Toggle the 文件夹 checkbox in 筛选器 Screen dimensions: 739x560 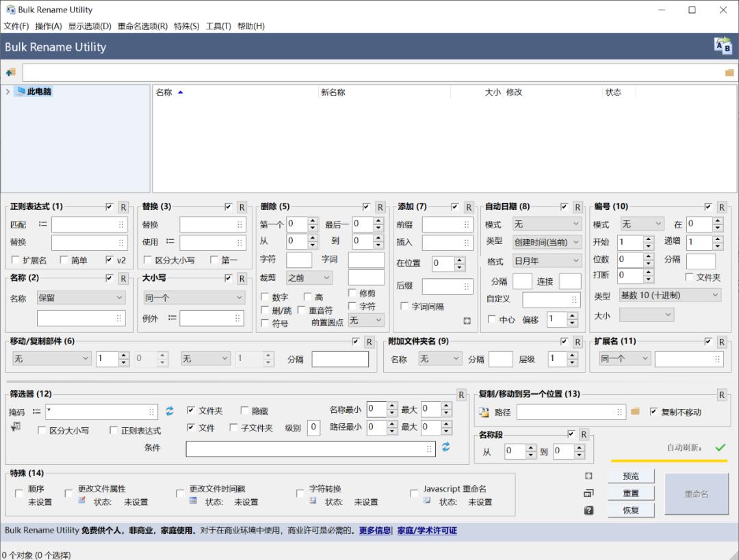pos(193,410)
